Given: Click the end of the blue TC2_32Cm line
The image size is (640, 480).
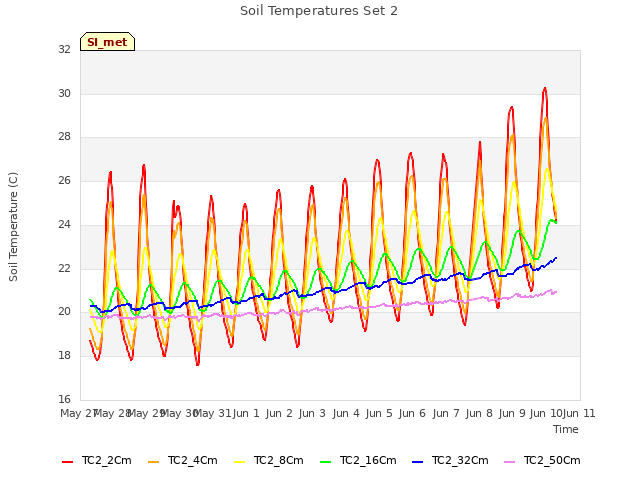Looking at the screenshot, I should click(556, 258).
